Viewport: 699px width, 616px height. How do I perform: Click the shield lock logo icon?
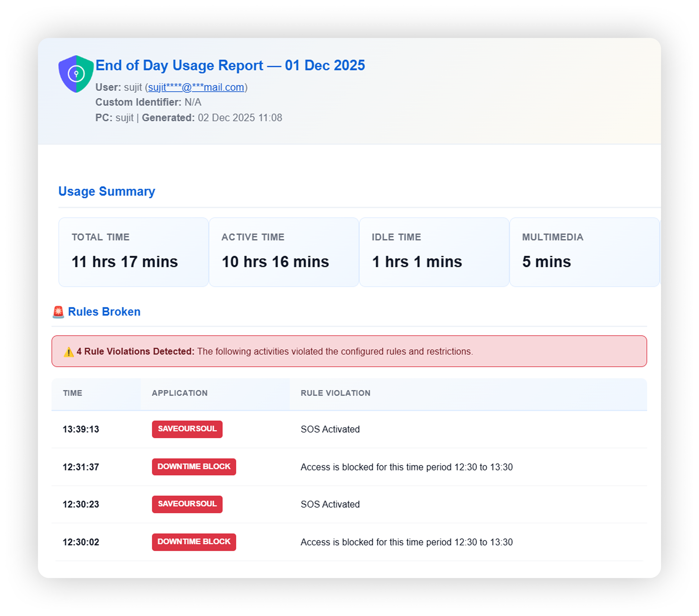tap(76, 74)
